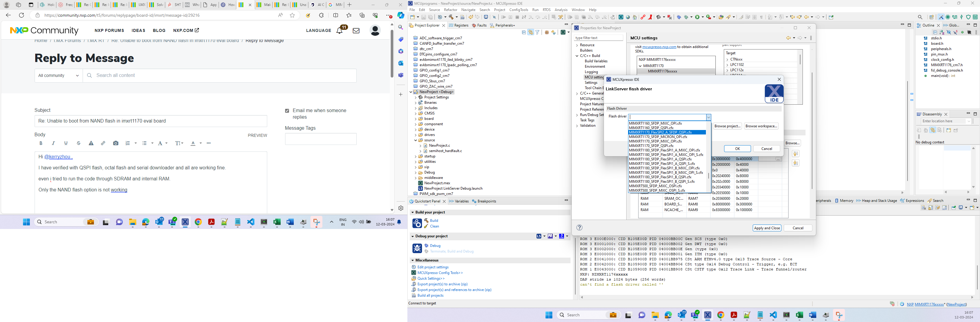Open Excel from the left taskbar
Screen dimensions: 980x322
point(277,222)
